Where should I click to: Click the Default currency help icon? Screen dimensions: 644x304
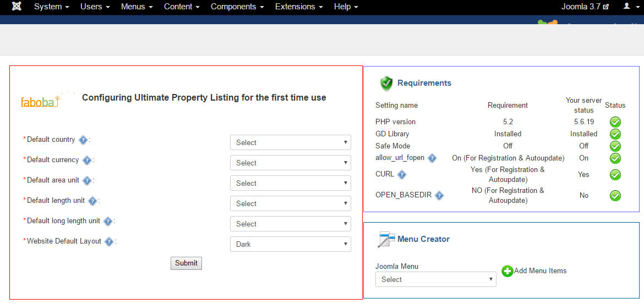86,160
